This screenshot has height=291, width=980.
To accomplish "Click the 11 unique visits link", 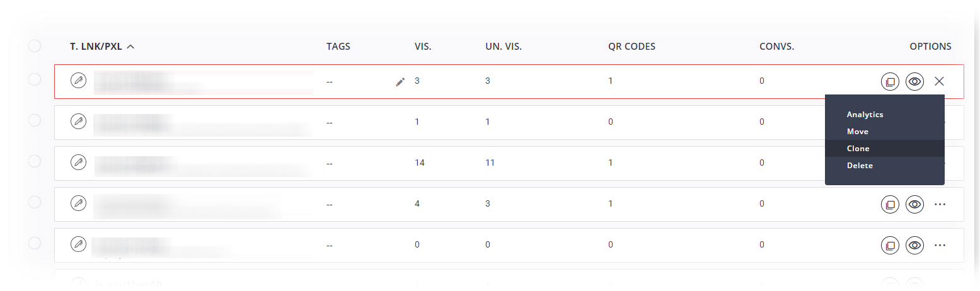I will point(490,163).
